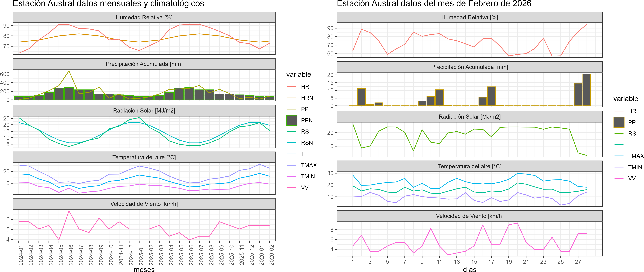The width and height of the screenshot is (644, 272).
Task: Click the PPN gray box legend key
Action: [x=292, y=120]
